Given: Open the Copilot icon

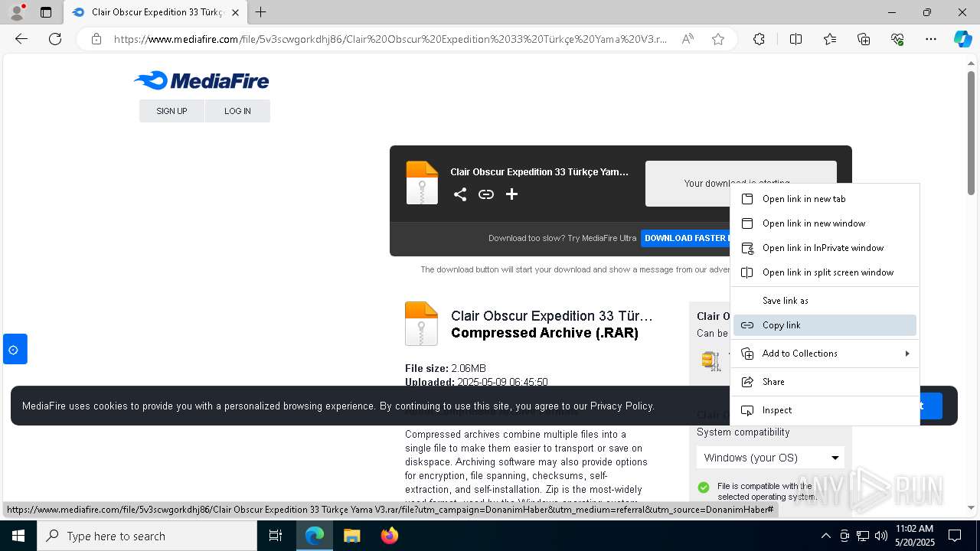Looking at the screenshot, I should point(962,39).
